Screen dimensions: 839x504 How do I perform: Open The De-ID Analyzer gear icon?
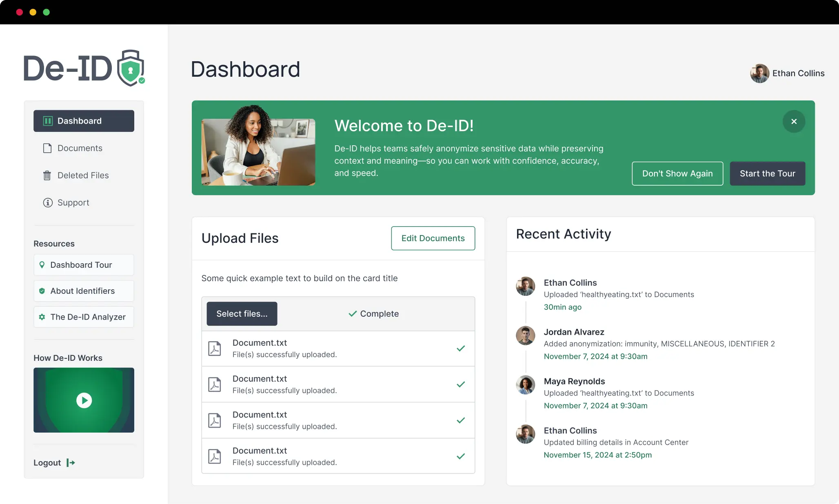(x=42, y=317)
